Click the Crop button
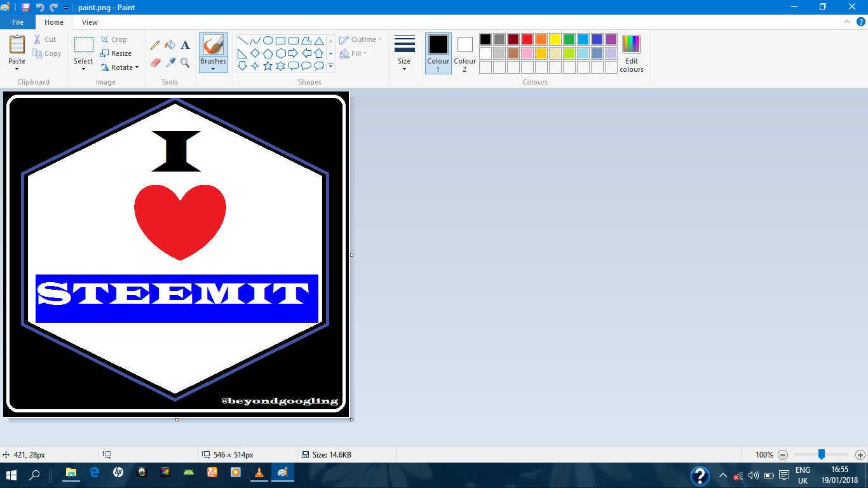This screenshot has height=488, width=868. click(114, 39)
